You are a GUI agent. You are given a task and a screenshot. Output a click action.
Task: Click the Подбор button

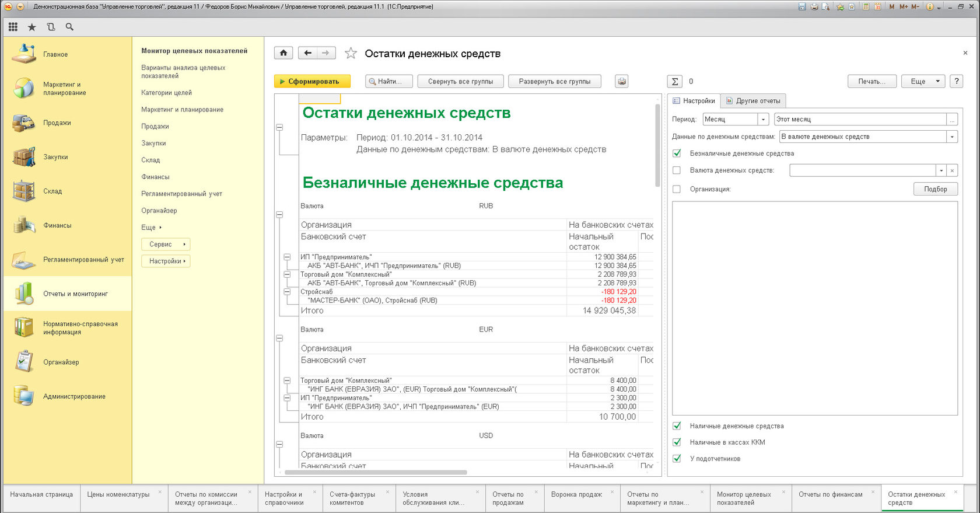click(936, 189)
